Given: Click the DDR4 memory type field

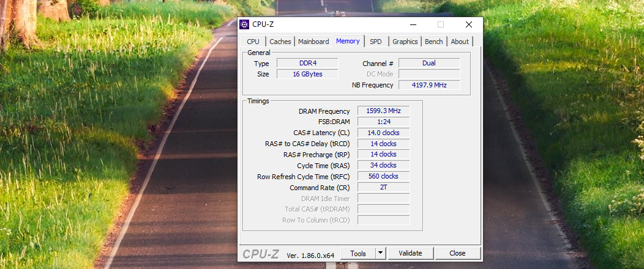Looking at the screenshot, I should click(x=308, y=63).
